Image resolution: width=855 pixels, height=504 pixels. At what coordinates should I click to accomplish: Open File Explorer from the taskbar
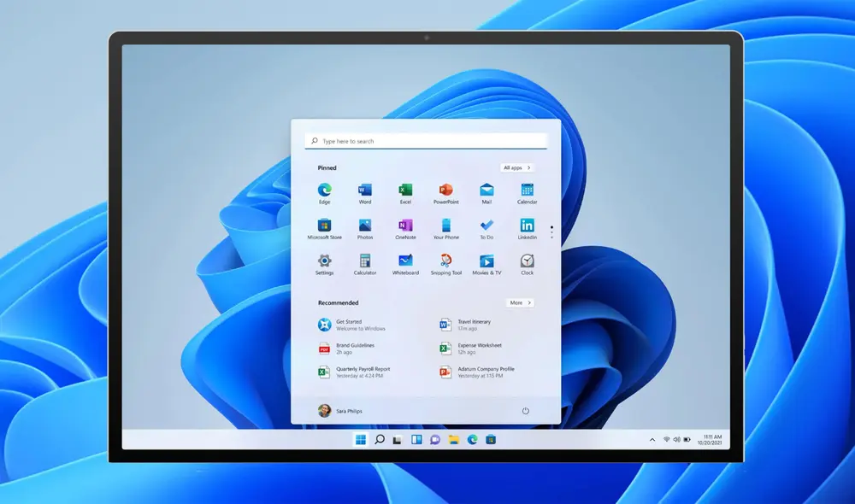(453, 440)
